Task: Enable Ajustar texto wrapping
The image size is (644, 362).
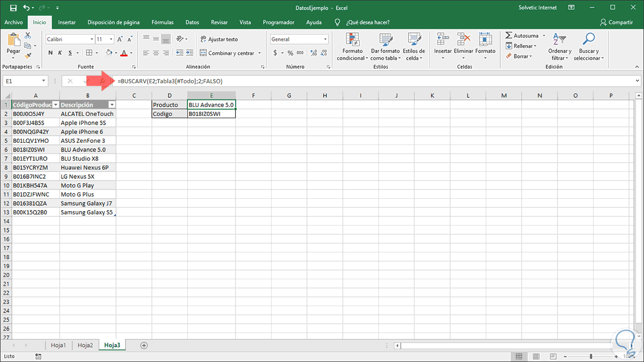Action: [x=218, y=39]
